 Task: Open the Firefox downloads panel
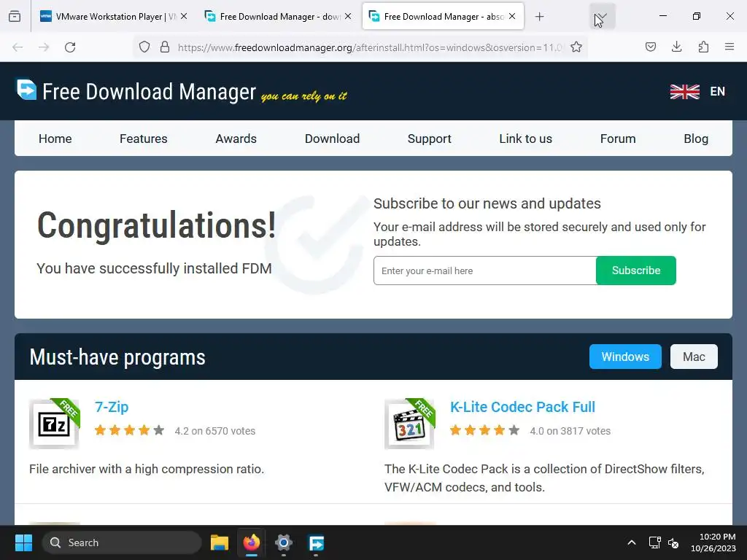[676, 47]
